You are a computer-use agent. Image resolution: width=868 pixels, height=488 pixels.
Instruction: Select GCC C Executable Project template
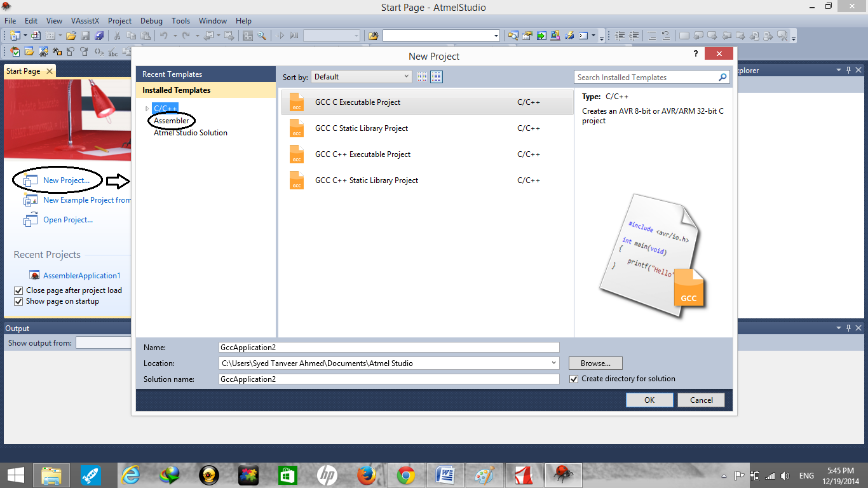tap(426, 102)
